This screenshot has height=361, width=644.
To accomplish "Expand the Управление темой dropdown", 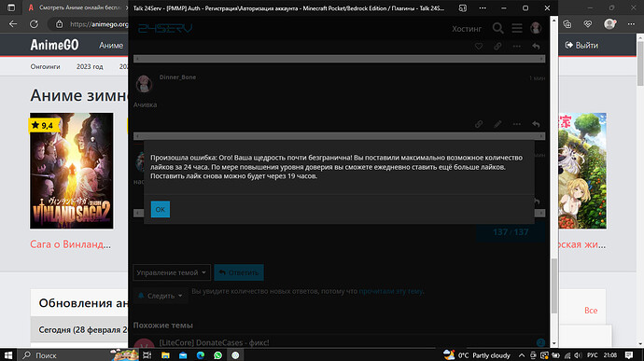I will [x=172, y=272].
